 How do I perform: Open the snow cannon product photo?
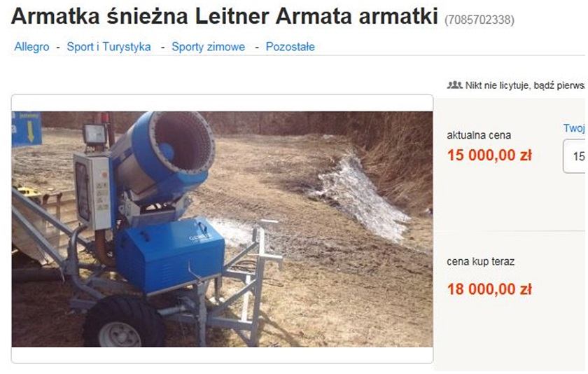[222, 229]
